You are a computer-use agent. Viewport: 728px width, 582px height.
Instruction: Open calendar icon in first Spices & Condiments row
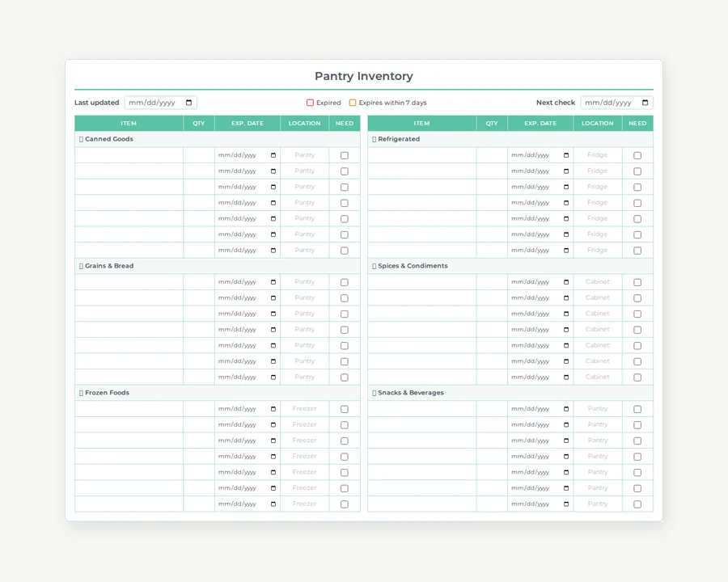(566, 282)
